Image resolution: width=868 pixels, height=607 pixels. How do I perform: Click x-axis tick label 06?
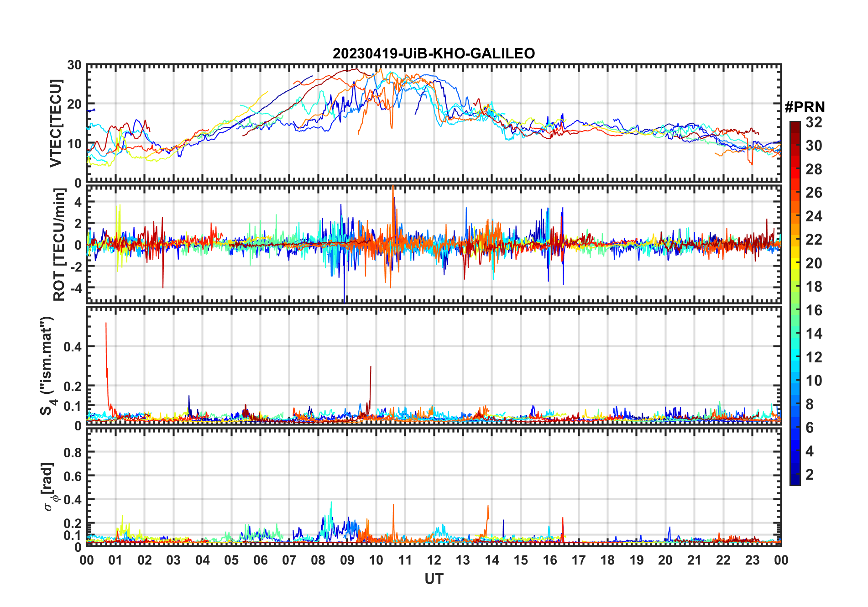pos(261,560)
